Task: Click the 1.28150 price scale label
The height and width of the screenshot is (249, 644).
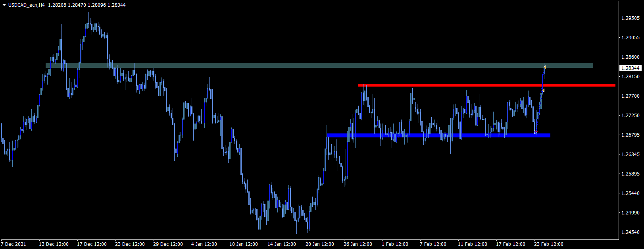Action: 631,77
